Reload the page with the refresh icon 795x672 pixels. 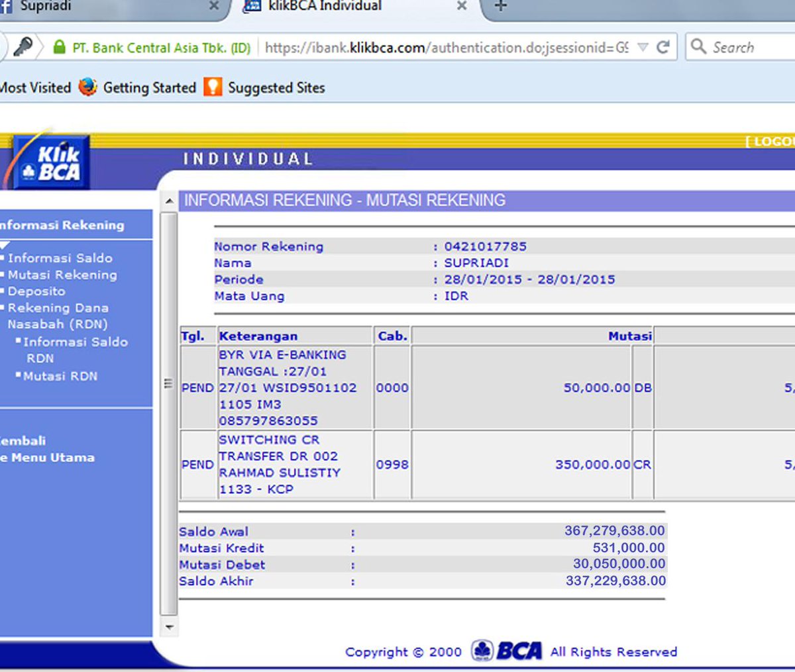[662, 47]
